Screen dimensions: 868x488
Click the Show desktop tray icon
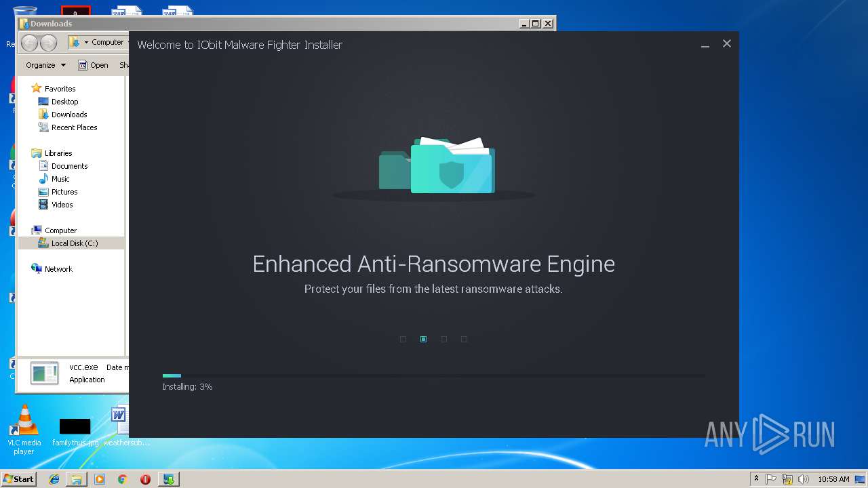click(861, 479)
